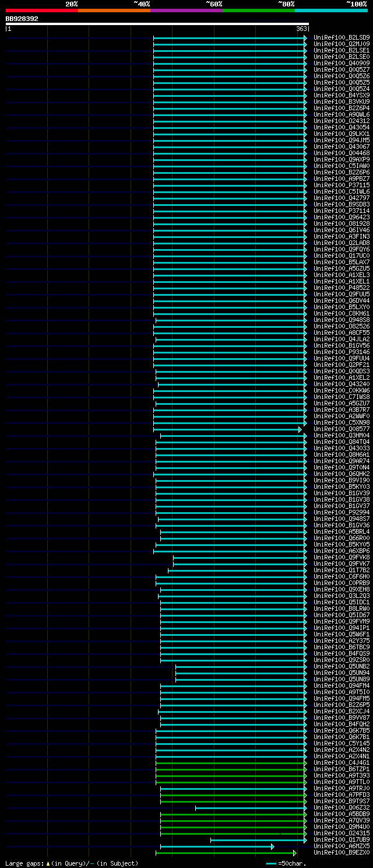Open hit UniRef100_B3VKU9
Image resolution: width=373 pixels, height=868 pixels.
coord(342,101)
